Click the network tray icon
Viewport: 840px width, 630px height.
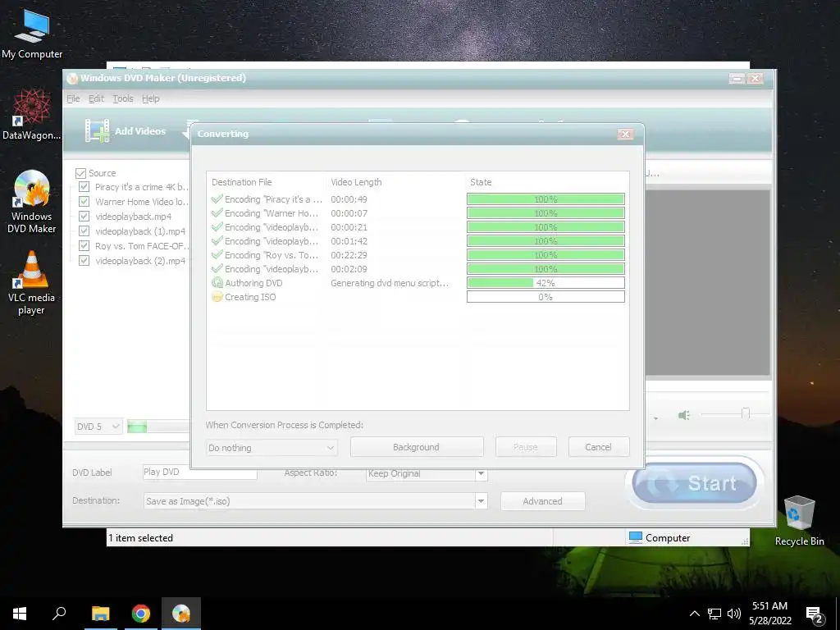714,614
